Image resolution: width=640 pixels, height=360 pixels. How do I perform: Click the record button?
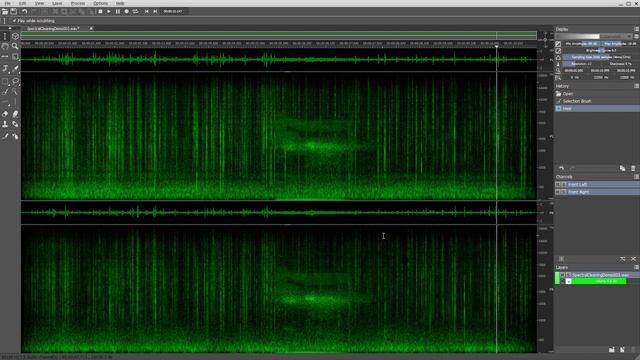(x=127, y=11)
